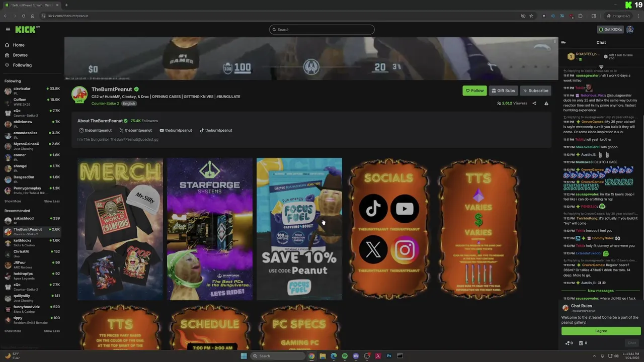The image size is (644, 362).
Task: Show Less in the Recommended list
Action: pyautogui.click(x=52, y=331)
